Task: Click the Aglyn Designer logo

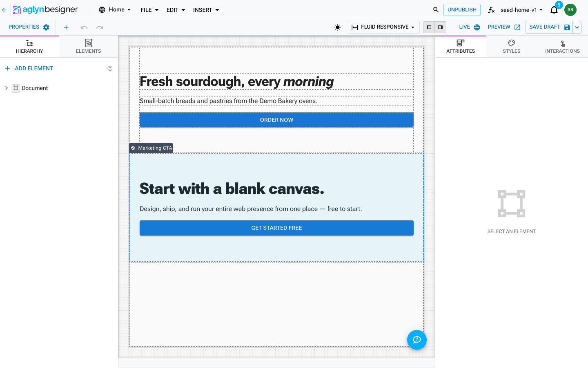Action: (45, 9)
